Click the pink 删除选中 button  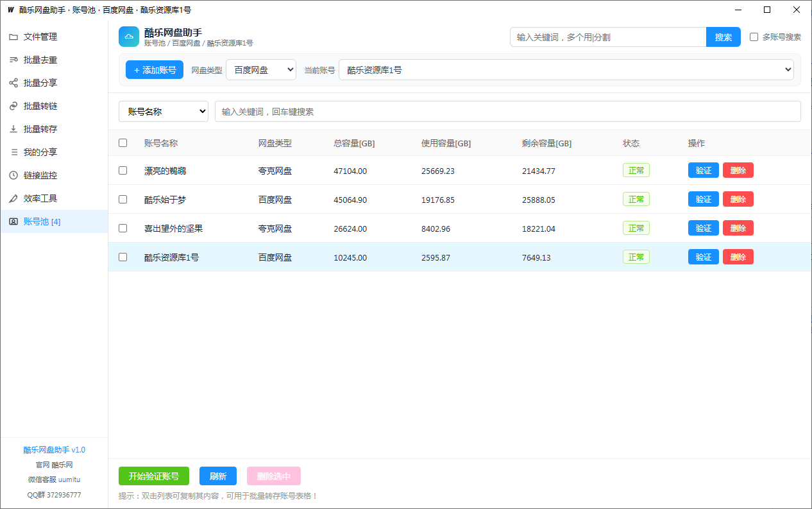coord(274,476)
